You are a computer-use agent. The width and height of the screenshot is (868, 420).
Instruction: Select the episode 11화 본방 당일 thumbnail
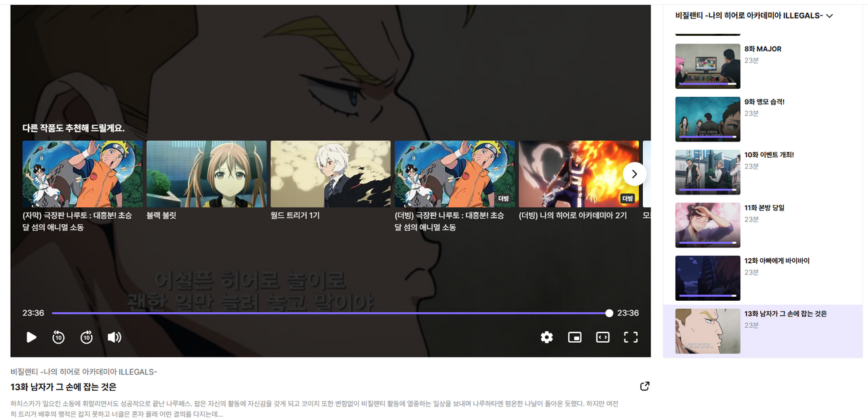(x=708, y=225)
